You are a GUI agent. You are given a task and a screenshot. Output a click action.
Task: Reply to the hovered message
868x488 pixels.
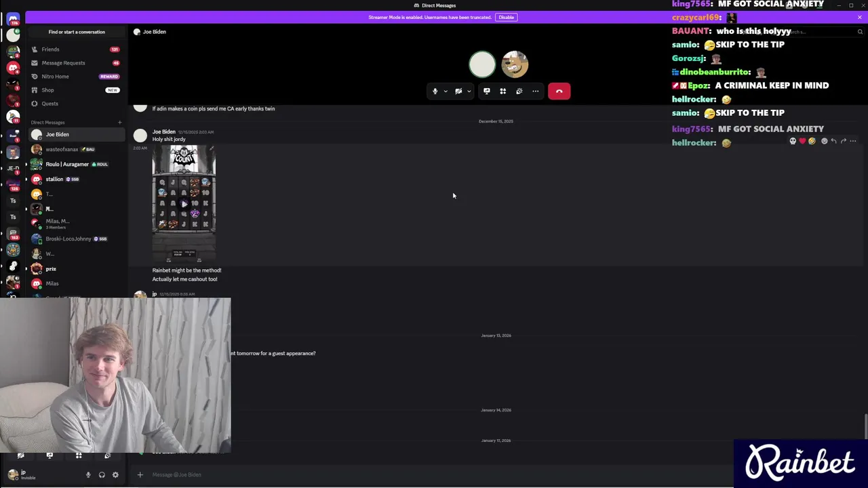tap(833, 141)
